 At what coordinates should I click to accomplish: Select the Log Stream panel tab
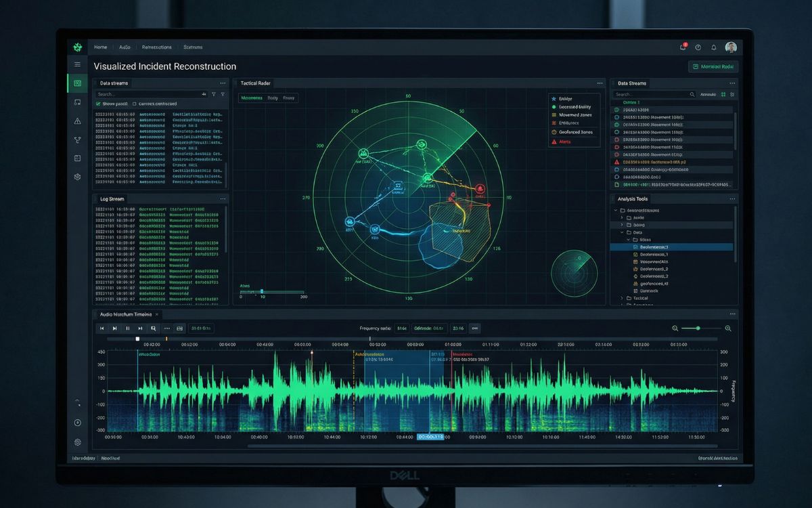click(112, 198)
